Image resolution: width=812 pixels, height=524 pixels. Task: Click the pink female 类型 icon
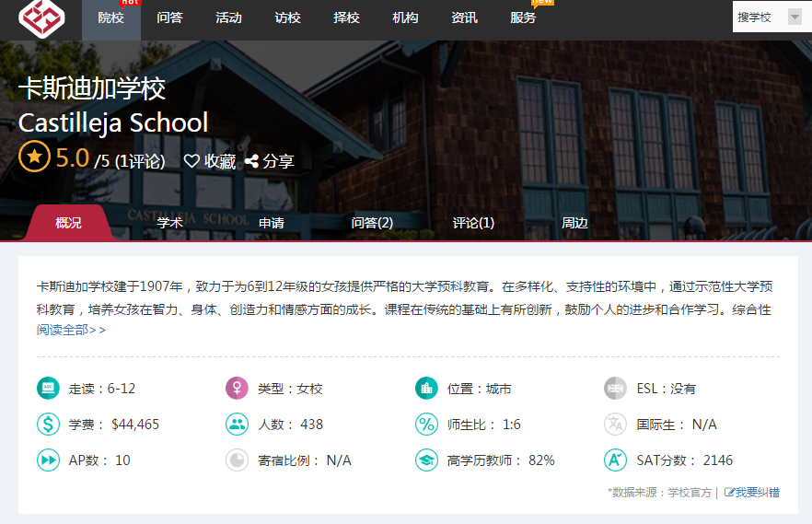click(238, 389)
